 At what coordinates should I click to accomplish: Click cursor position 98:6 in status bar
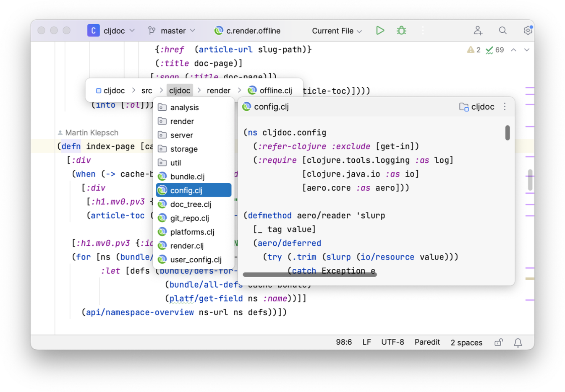344,343
